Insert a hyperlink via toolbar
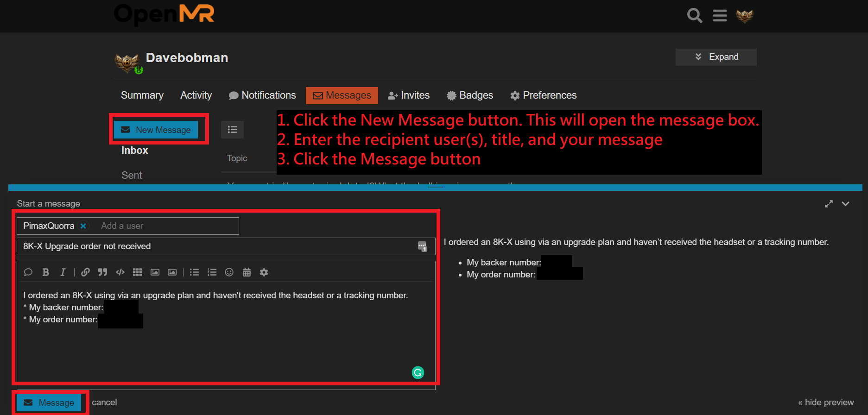The height and width of the screenshot is (415, 868). coord(85,272)
